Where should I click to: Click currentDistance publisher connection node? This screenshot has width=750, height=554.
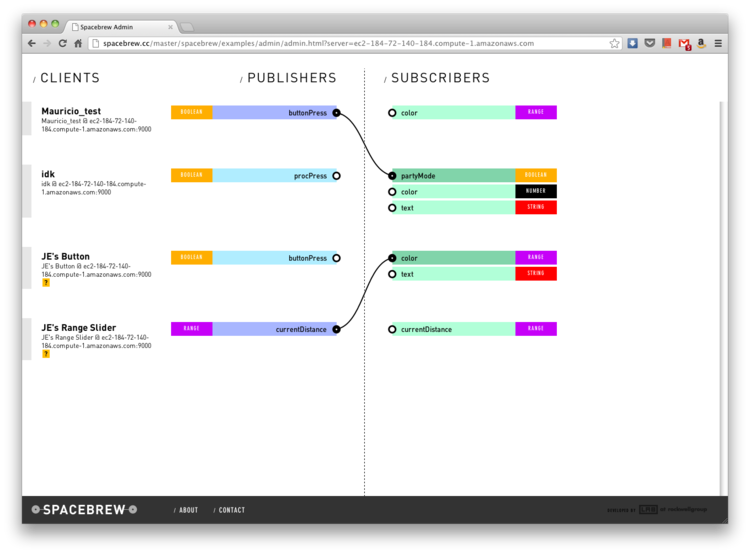click(x=336, y=329)
